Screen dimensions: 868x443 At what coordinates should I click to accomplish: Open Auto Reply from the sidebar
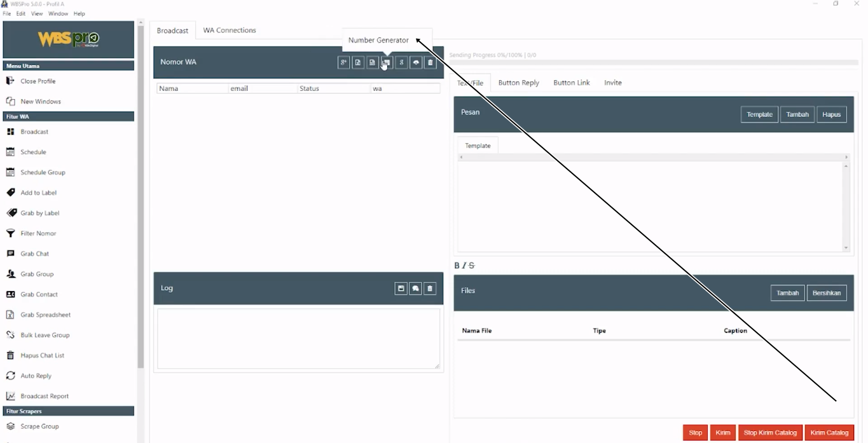36,376
